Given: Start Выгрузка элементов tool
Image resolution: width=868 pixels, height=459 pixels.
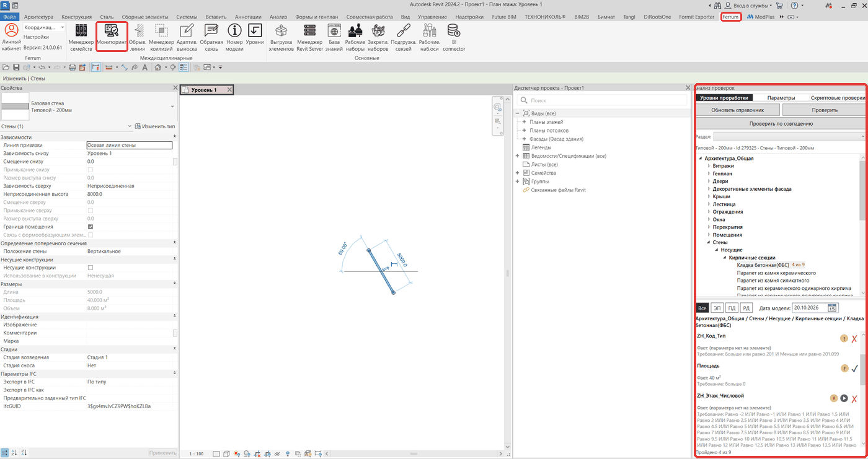Looking at the screenshot, I should click(x=281, y=37).
